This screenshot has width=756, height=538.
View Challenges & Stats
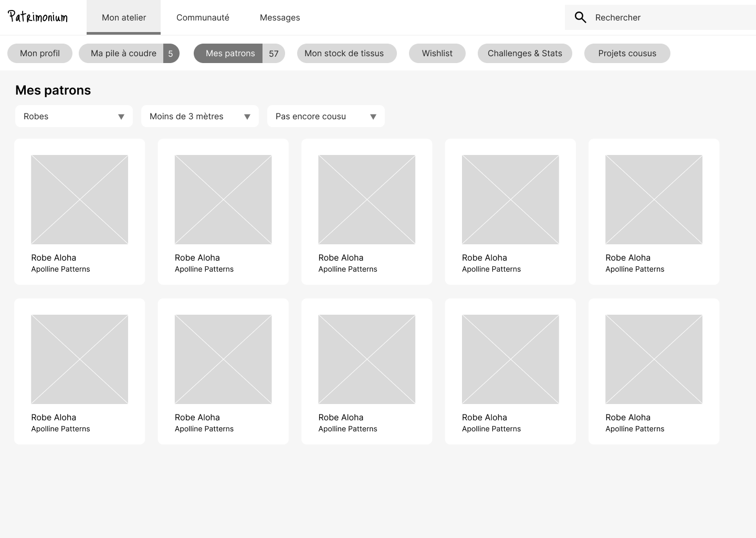(524, 54)
